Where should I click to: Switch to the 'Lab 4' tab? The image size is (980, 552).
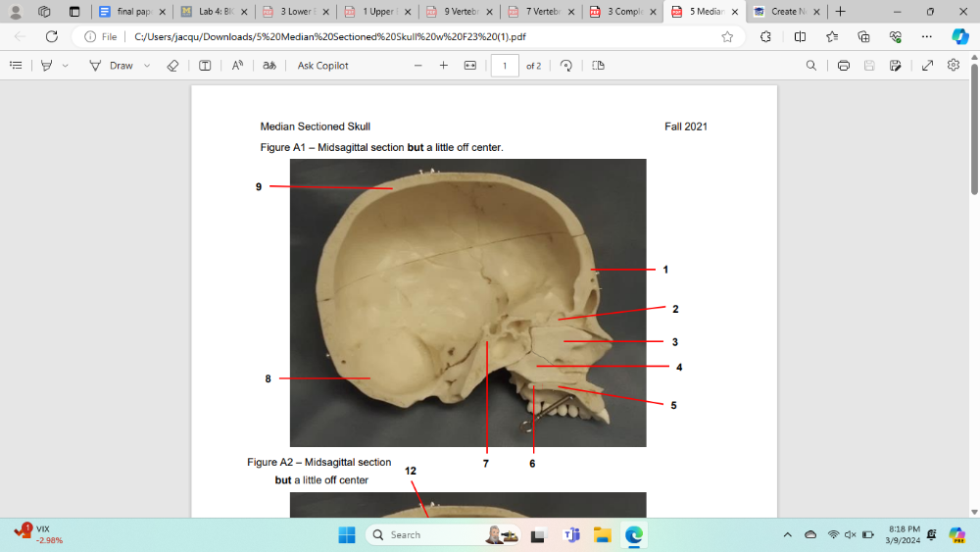point(207,12)
